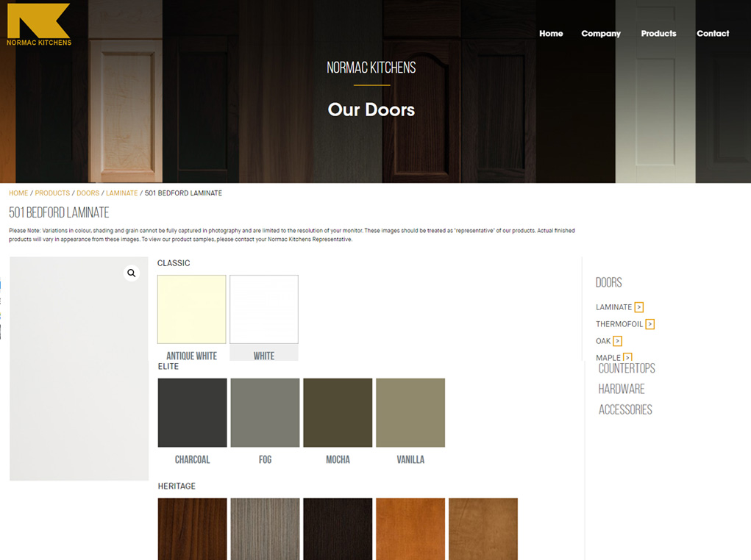
Task: Expand Laminate with its arrow icon
Action: point(639,307)
